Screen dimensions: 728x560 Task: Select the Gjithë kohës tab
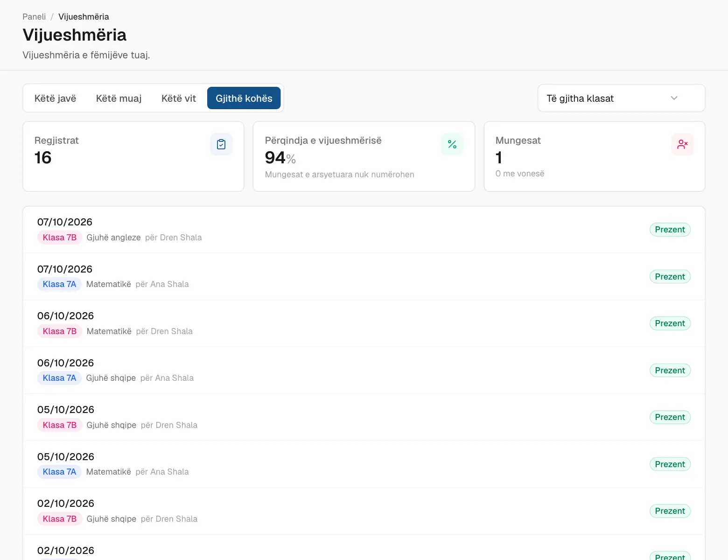tap(244, 98)
